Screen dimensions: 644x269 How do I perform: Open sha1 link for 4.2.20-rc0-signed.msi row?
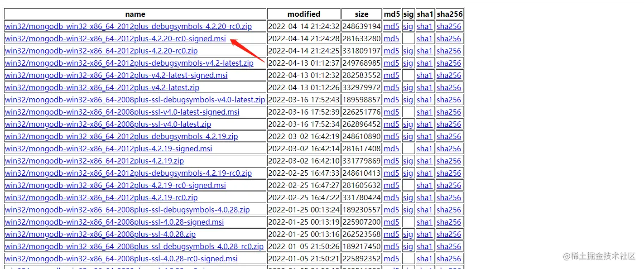[424, 38]
